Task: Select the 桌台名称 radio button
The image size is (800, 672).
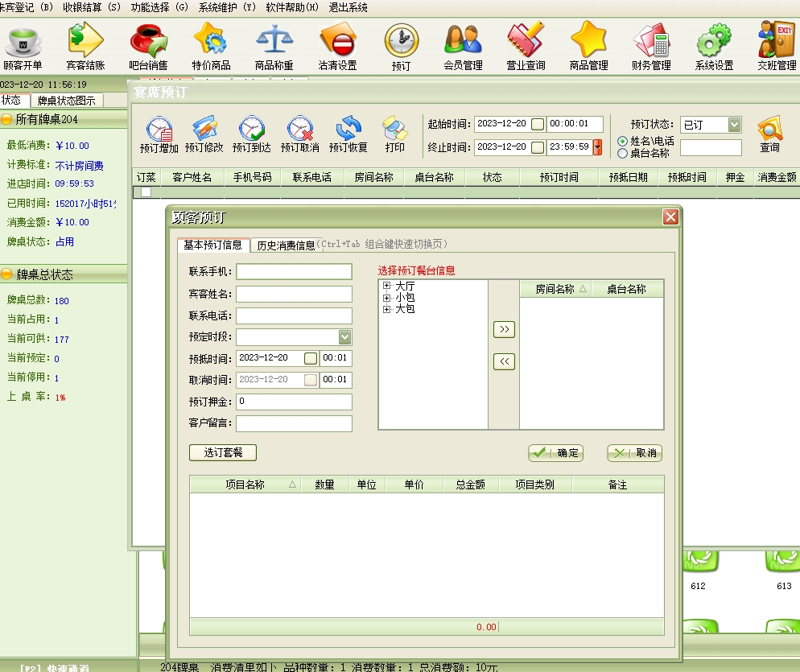Action: [622, 153]
